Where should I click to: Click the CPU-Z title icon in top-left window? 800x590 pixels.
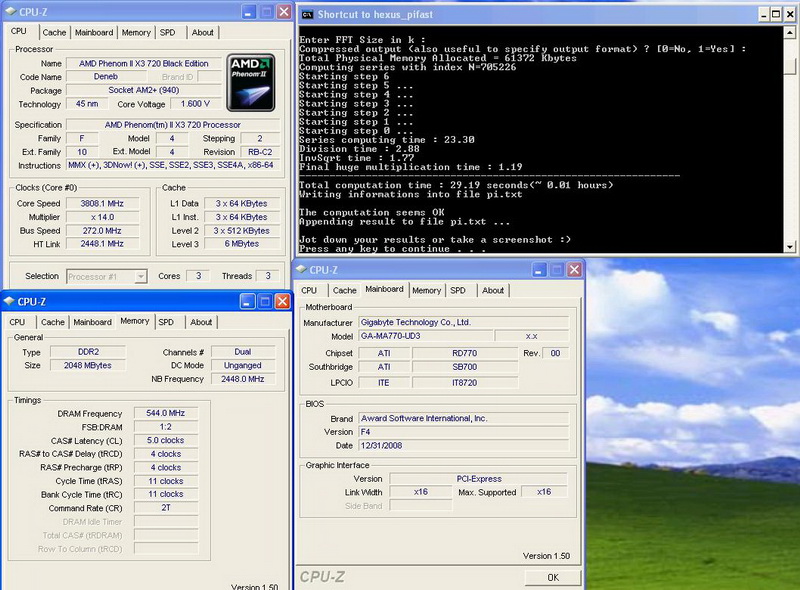(x=11, y=12)
